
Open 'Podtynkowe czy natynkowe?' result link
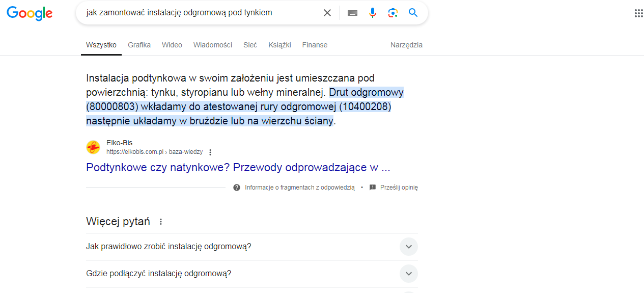point(238,168)
